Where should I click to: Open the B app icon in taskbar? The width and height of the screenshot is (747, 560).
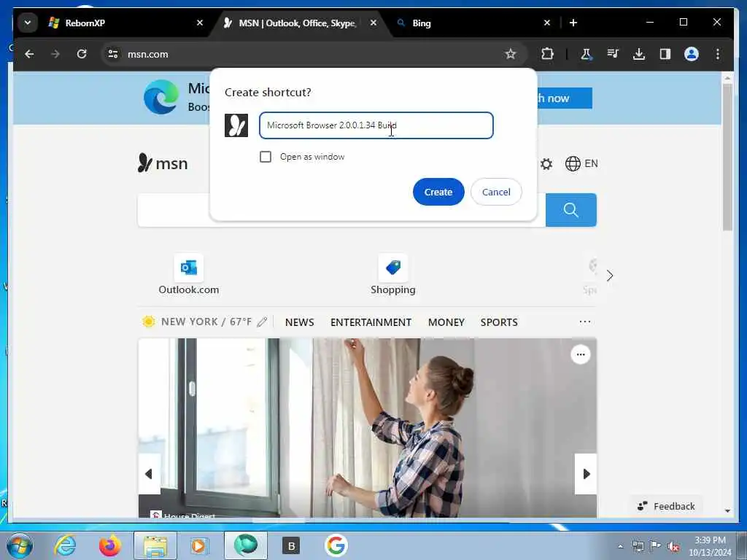291,545
